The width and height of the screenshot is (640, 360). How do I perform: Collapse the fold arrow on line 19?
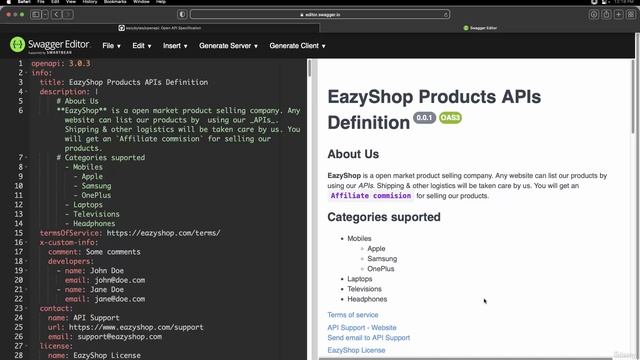[x=27, y=271]
